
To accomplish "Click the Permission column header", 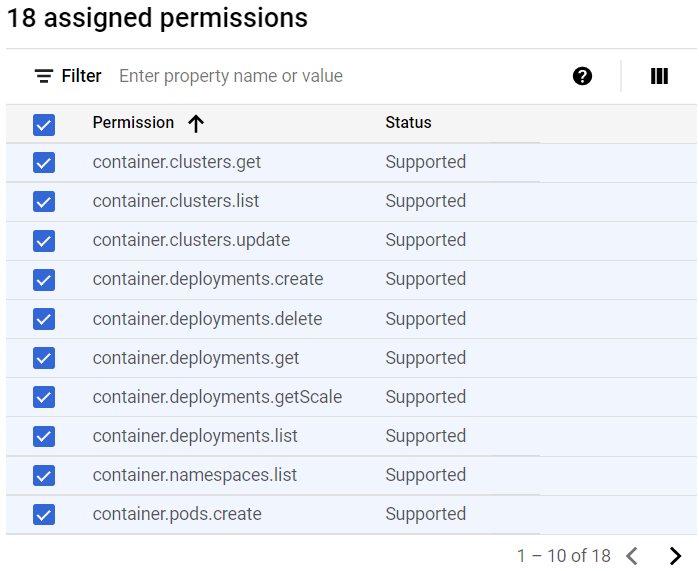I will (133, 122).
